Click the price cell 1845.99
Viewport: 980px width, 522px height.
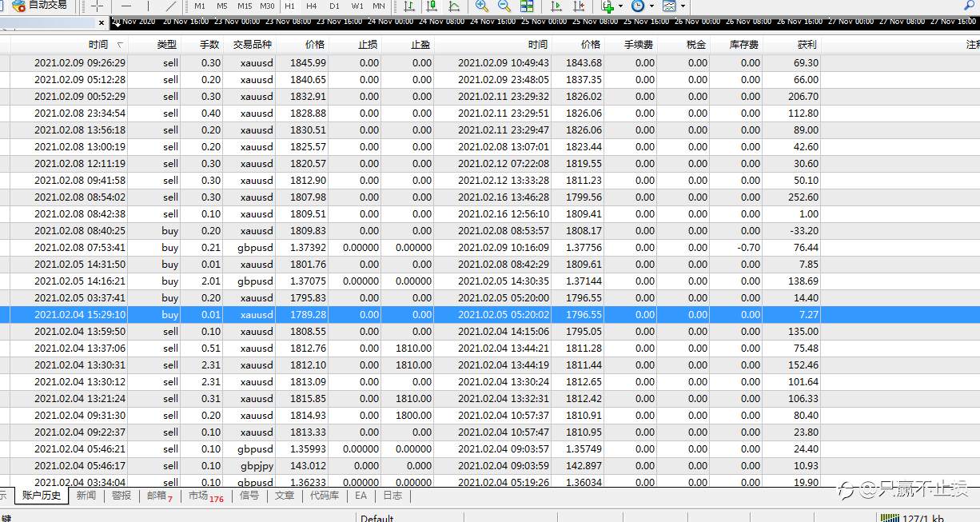pyautogui.click(x=308, y=62)
